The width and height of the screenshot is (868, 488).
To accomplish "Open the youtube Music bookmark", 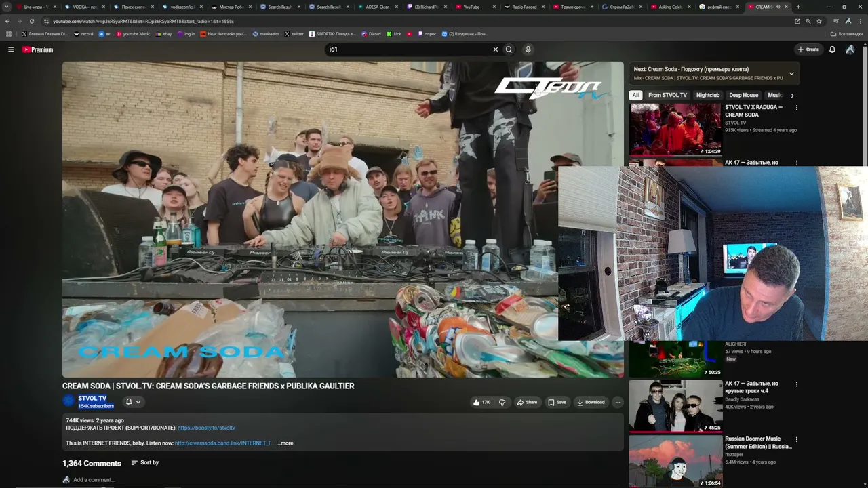I will click(x=133, y=34).
